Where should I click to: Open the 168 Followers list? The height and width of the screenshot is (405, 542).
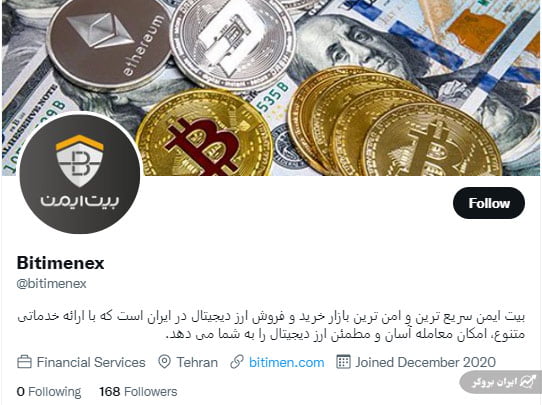138,392
